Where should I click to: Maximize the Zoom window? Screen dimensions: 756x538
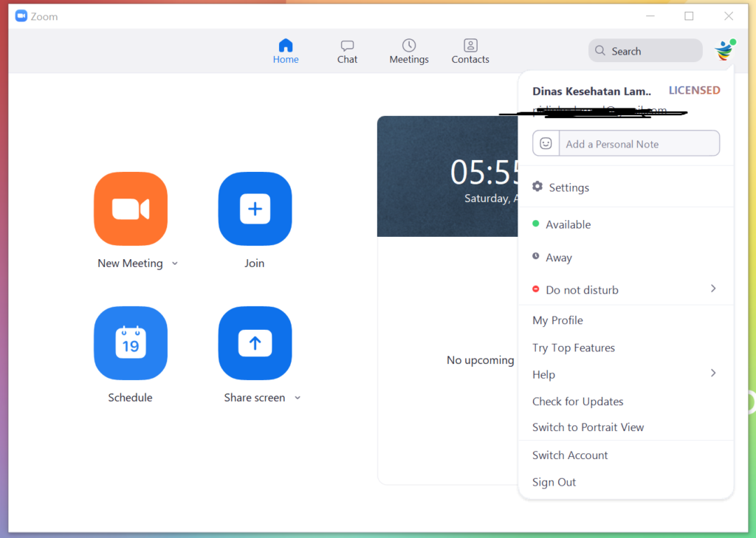(689, 16)
